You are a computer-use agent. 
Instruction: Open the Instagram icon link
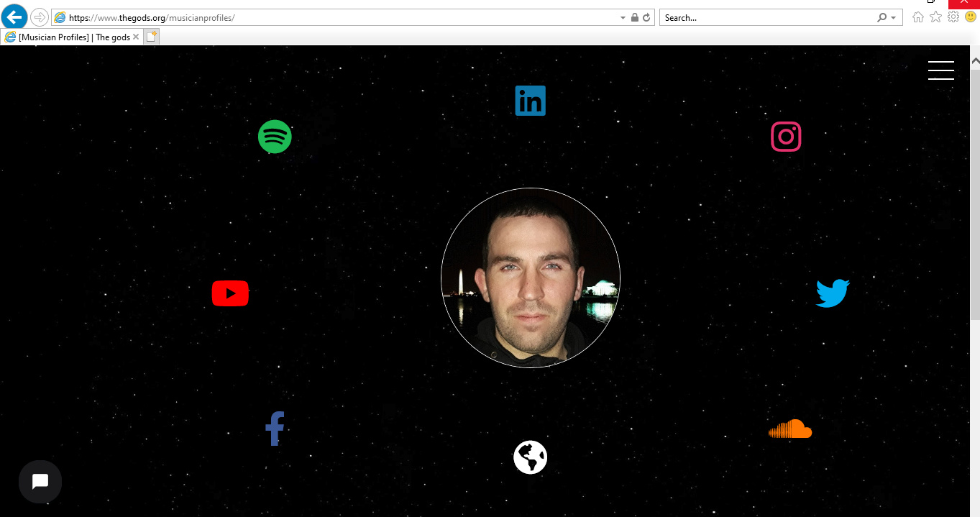pos(786,137)
